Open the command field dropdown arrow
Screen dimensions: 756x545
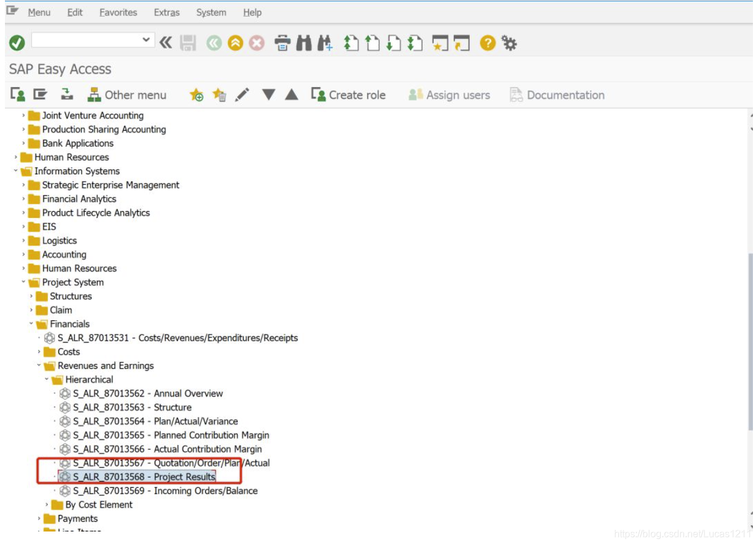(x=146, y=41)
